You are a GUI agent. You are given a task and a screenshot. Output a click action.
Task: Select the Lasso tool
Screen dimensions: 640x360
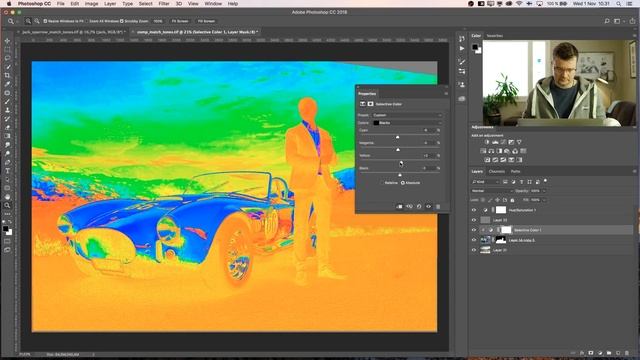pos(7,58)
